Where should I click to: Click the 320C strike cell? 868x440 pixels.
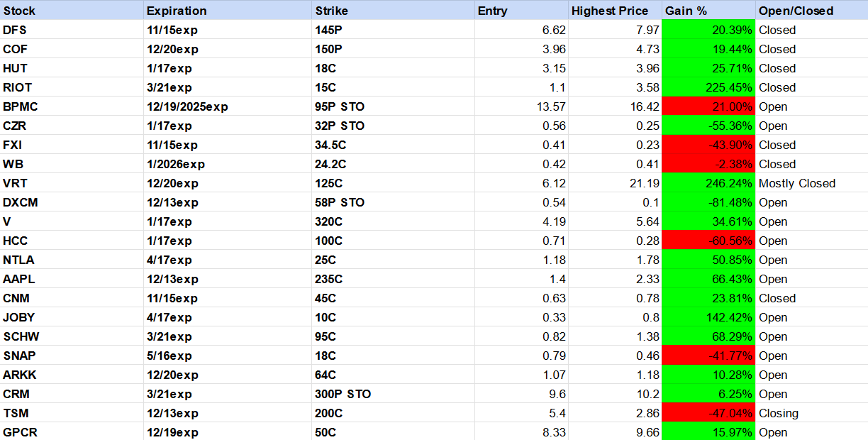pyautogui.click(x=394, y=221)
